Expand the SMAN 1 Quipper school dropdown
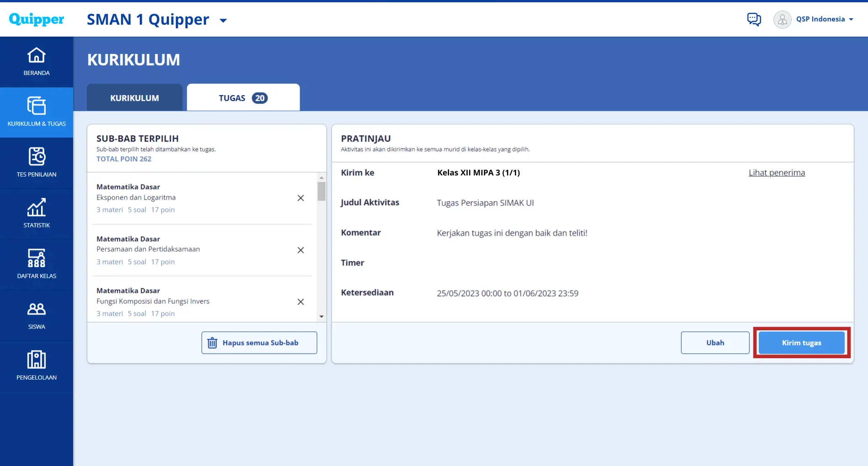Image resolution: width=868 pixels, height=466 pixels. coord(223,21)
